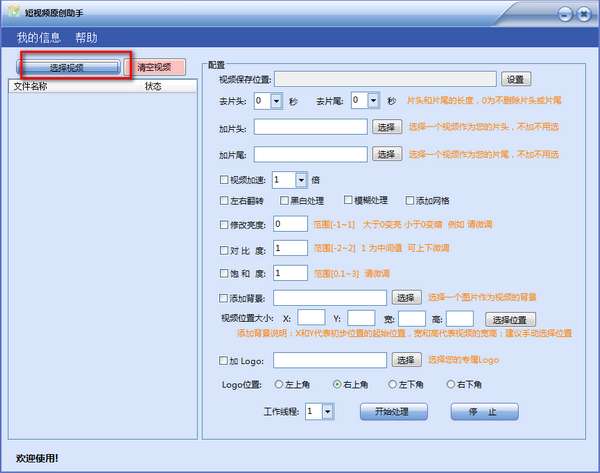This screenshot has width=600, height=473.
Task: Click the Y position input field
Action: 361,318
